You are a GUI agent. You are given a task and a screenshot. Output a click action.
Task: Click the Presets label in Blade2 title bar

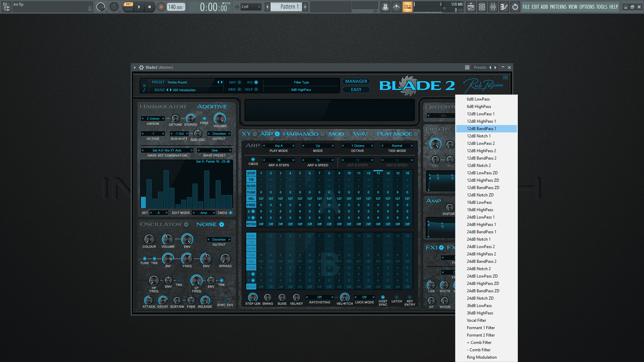click(480, 67)
